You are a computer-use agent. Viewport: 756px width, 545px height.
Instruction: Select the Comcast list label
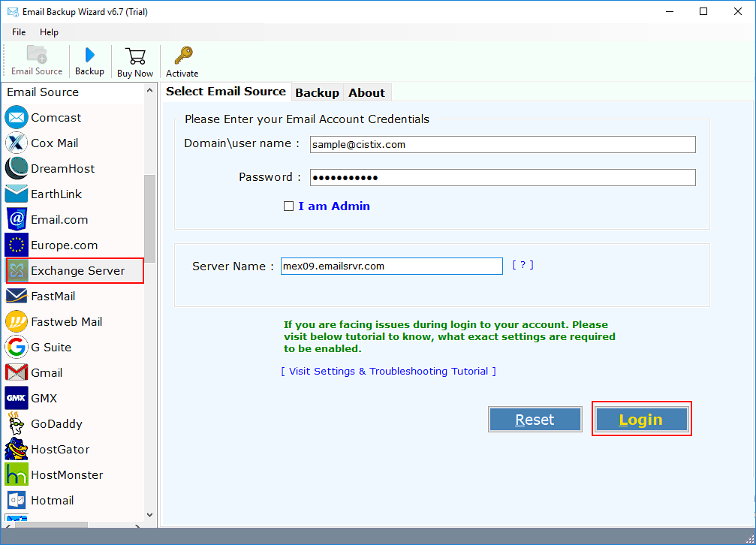click(56, 117)
